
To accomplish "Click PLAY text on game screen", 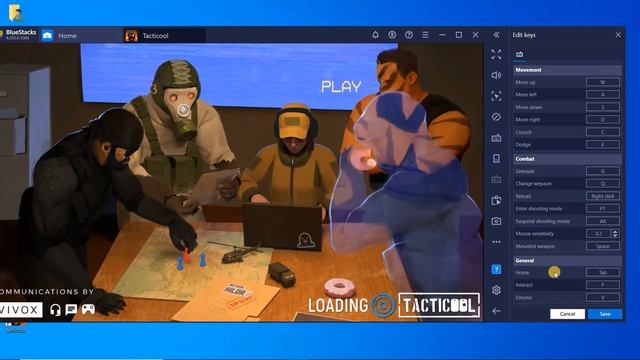I will coord(341,87).
